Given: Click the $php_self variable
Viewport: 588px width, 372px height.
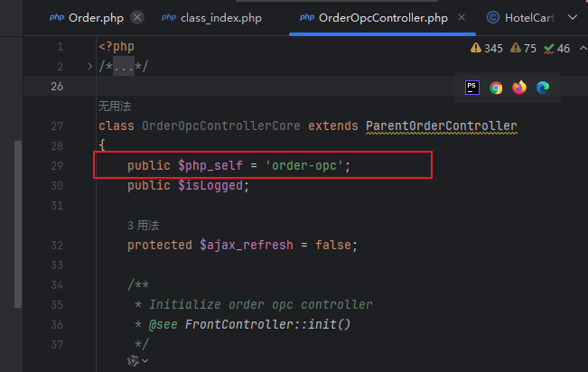Looking at the screenshot, I should (x=210, y=166).
